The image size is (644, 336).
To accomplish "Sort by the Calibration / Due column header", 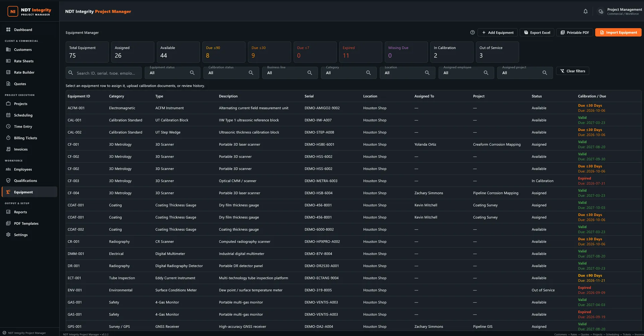I will [592, 96].
